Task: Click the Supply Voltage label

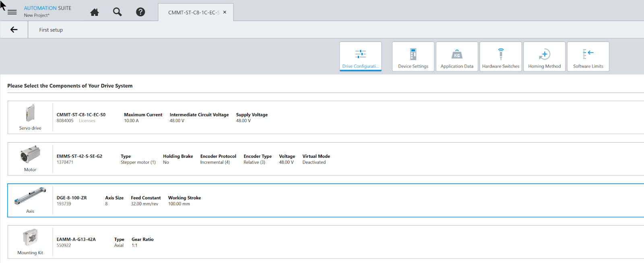Action: pyautogui.click(x=252, y=115)
